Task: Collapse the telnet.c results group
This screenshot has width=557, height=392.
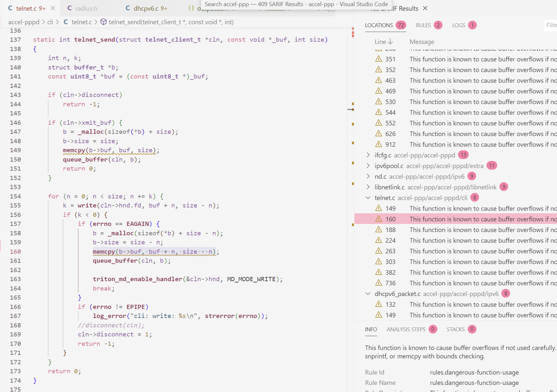Action: click(368, 198)
